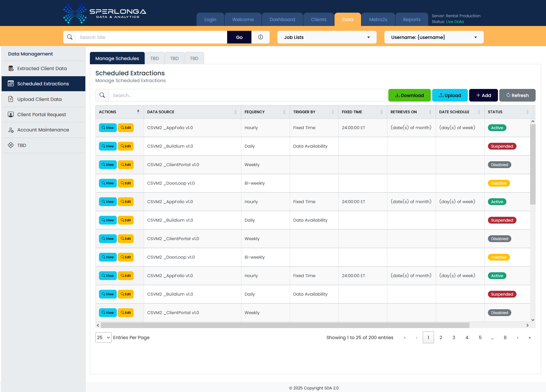Open the Job Lists dropdown

coord(327,37)
